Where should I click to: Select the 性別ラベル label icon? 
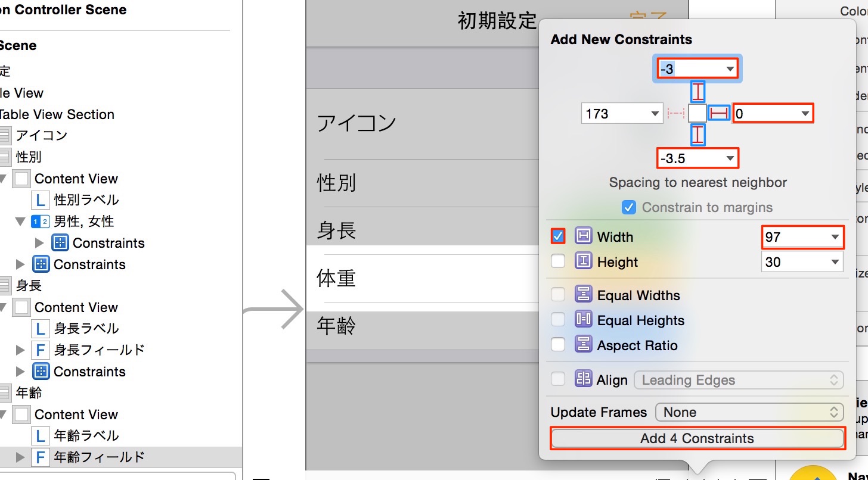click(40, 200)
